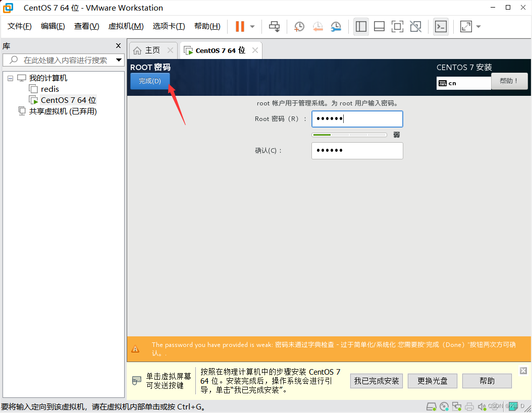Image resolution: width=532 pixels, height=413 pixels.
Task: Open the Suspend button dropdown arrow
Action: (x=251, y=27)
